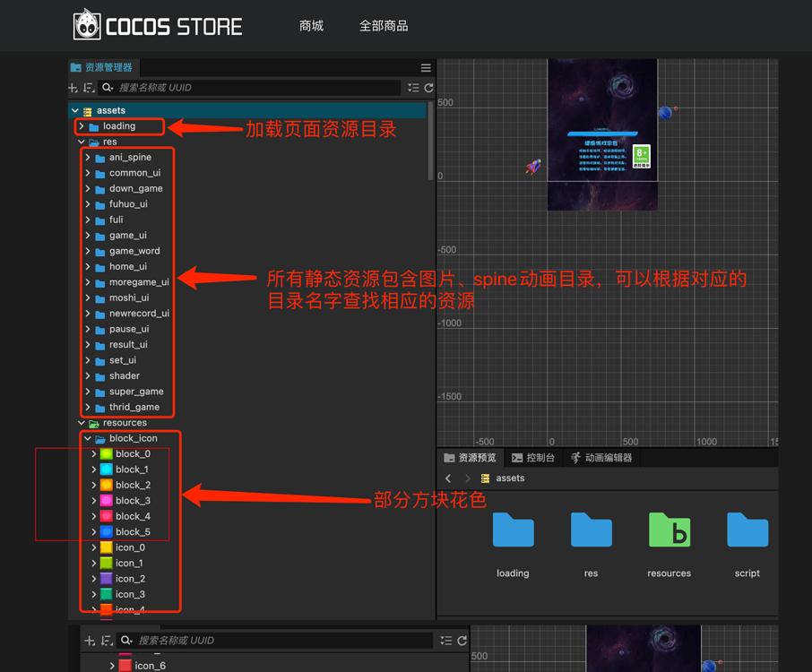Collapse the res folder tree

click(80, 142)
